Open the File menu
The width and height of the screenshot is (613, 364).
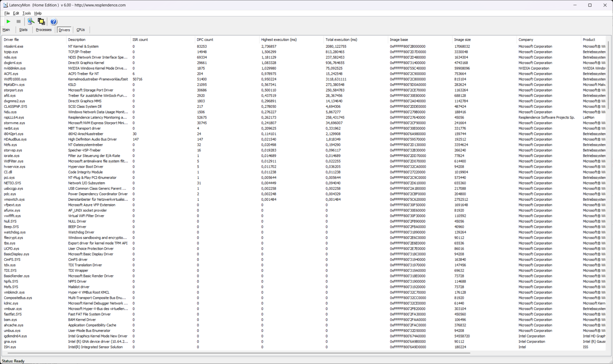(x=7, y=13)
